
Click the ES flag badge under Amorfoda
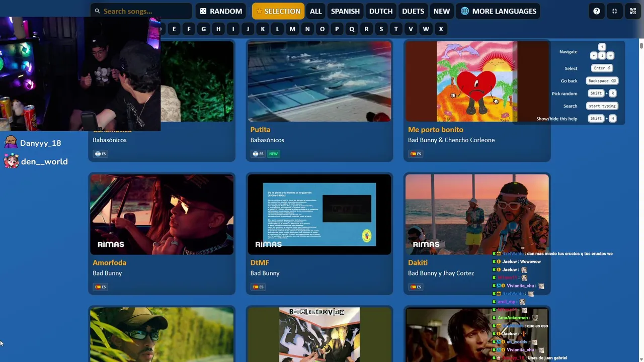[x=100, y=287]
